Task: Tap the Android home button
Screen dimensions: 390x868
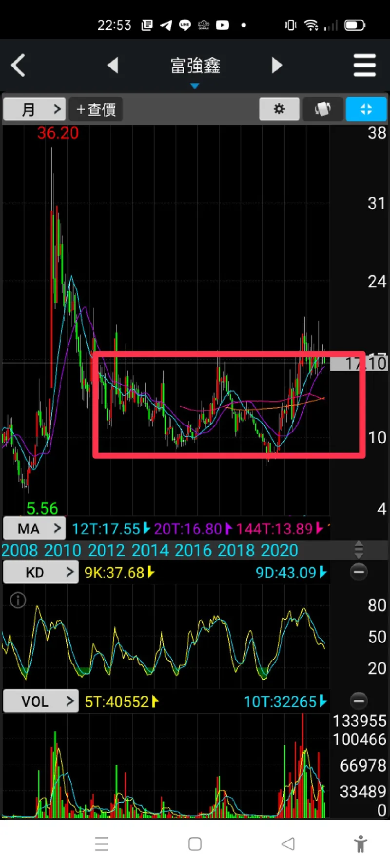Action: [x=195, y=844]
